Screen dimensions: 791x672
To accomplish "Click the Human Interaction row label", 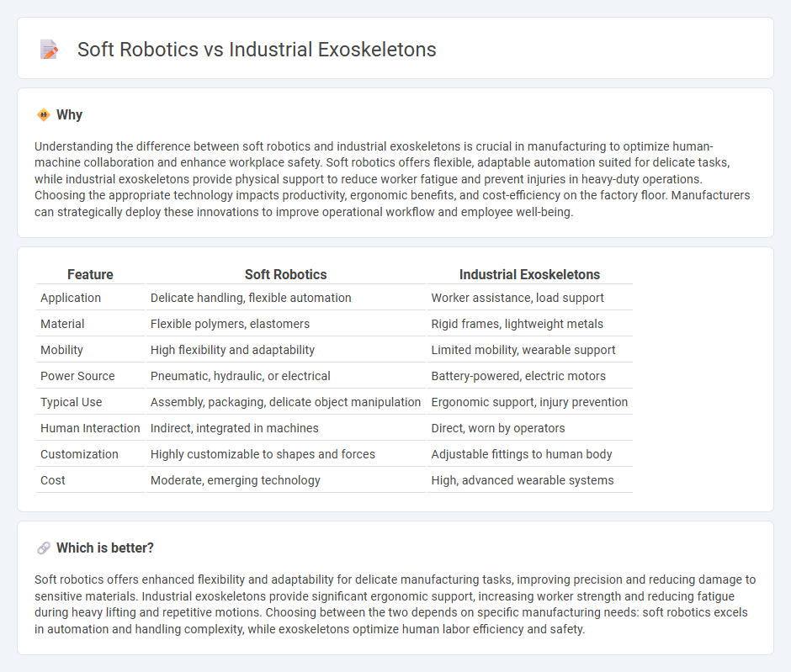I will tap(90, 428).
